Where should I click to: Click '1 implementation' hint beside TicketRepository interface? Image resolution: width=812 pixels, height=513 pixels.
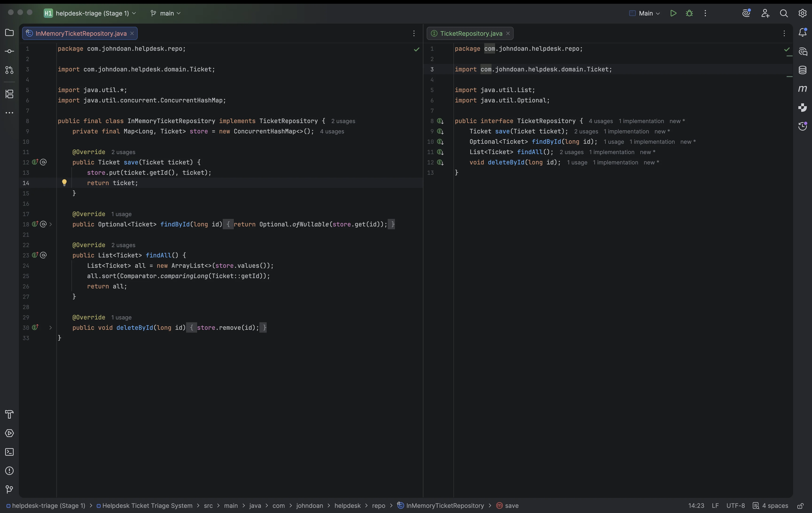pyautogui.click(x=641, y=121)
